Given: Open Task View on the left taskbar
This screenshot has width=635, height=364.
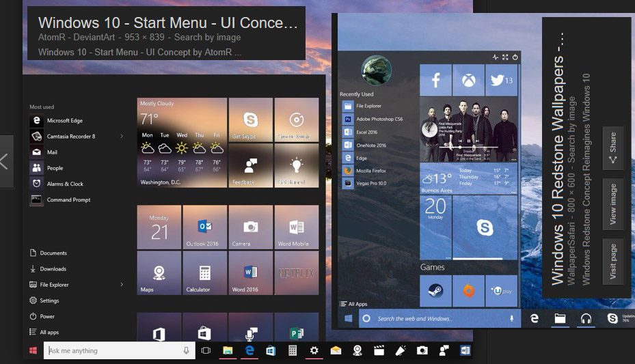Looking at the screenshot, I should pos(206,350).
